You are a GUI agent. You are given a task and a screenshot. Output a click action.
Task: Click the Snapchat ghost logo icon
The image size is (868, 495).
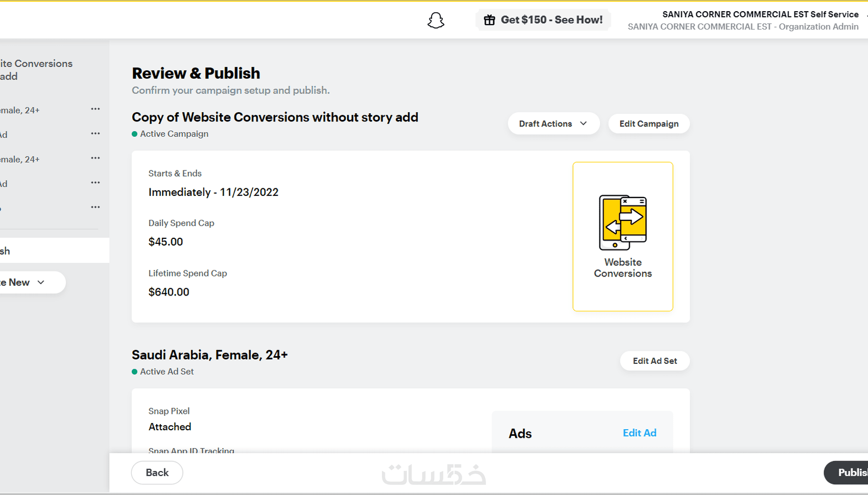[x=436, y=20]
